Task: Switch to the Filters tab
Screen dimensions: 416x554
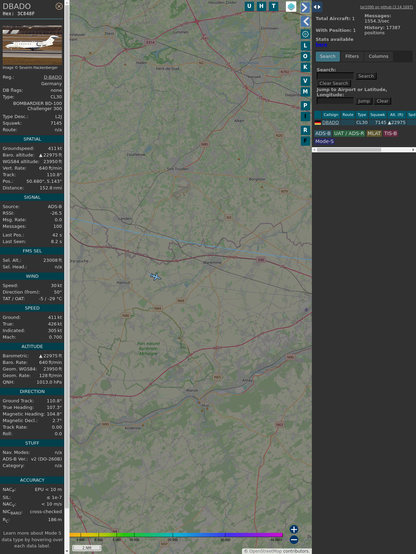Action: click(x=352, y=57)
